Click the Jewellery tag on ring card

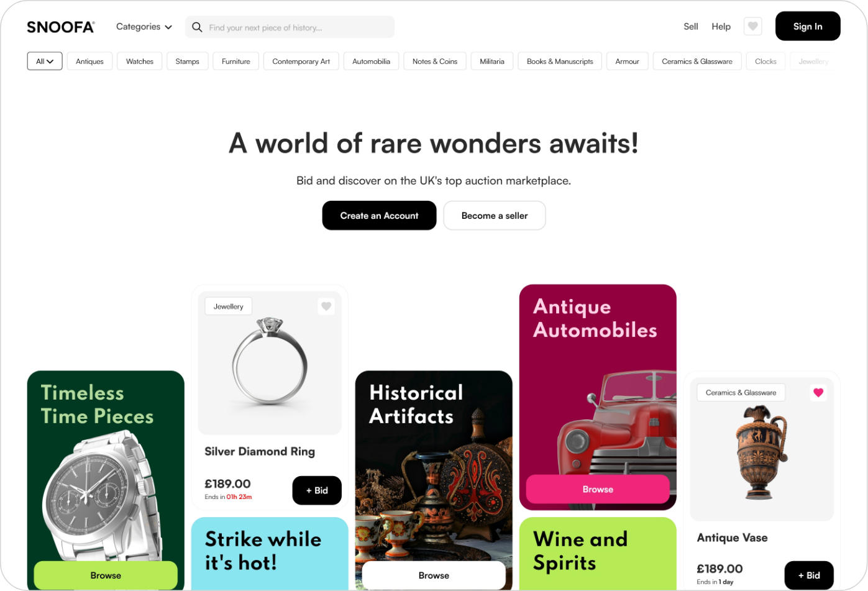[229, 306]
